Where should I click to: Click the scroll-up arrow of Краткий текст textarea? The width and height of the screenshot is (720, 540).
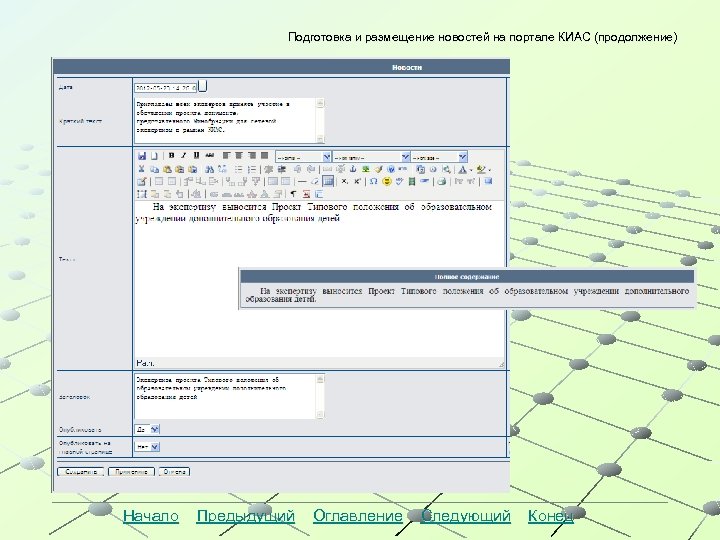320,102
